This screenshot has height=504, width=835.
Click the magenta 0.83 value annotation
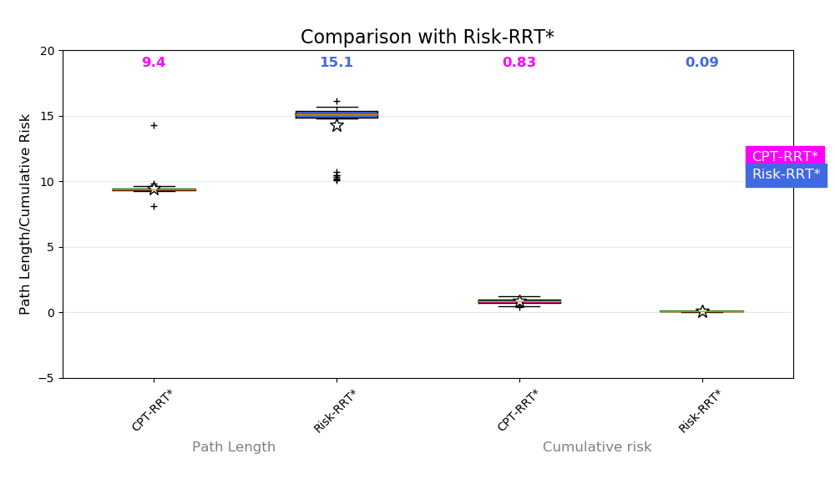(x=519, y=63)
